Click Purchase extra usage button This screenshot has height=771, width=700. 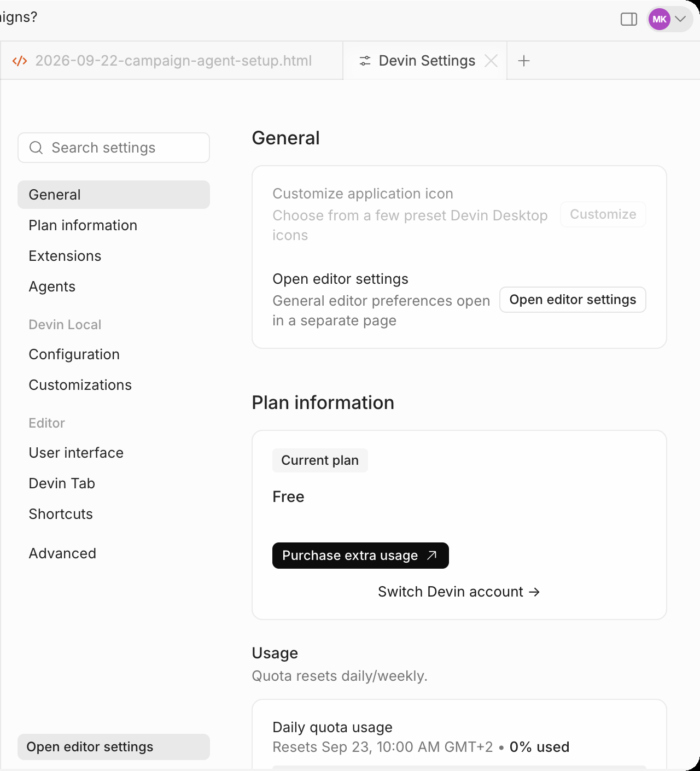pyautogui.click(x=360, y=556)
